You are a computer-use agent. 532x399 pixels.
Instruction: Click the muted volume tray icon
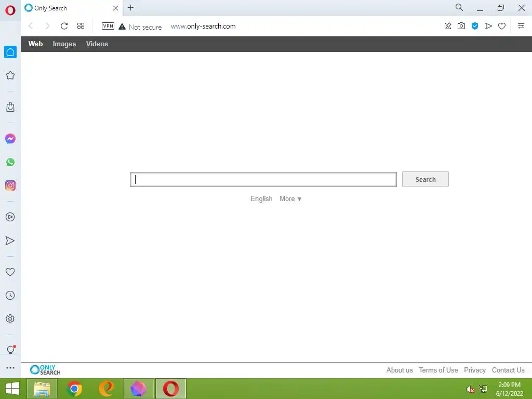coord(470,390)
